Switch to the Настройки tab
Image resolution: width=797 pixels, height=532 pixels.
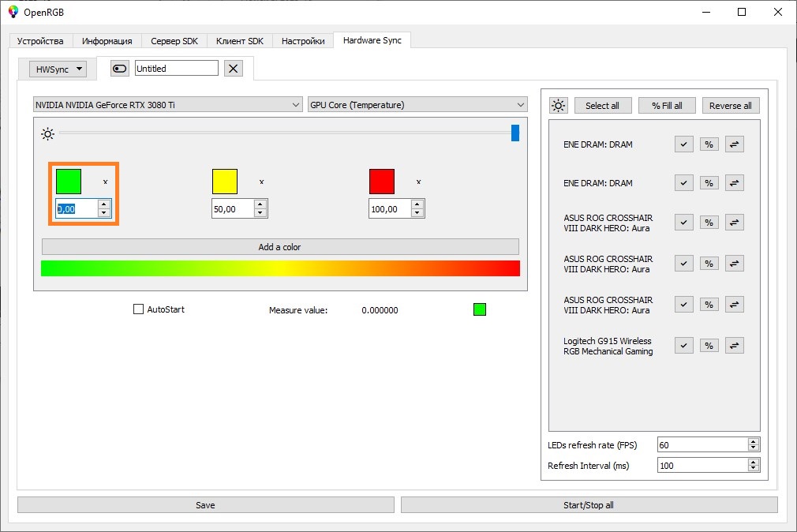[x=303, y=41]
